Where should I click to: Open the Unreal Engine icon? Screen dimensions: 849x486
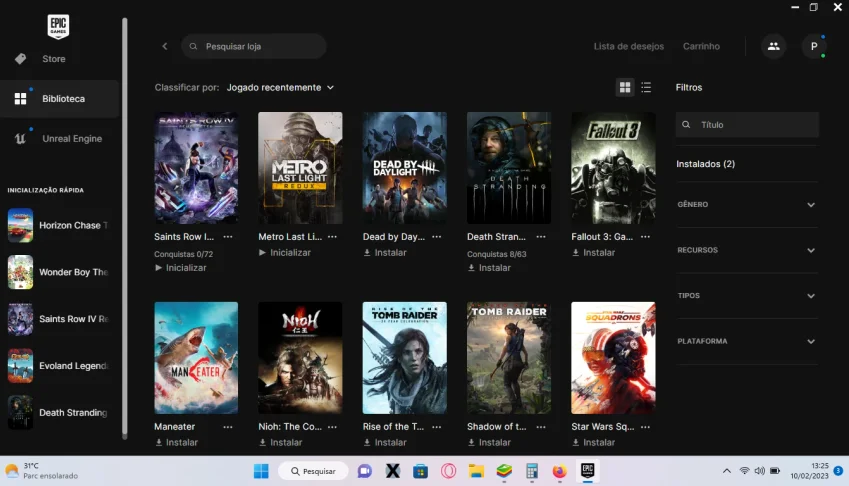coord(20,139)
